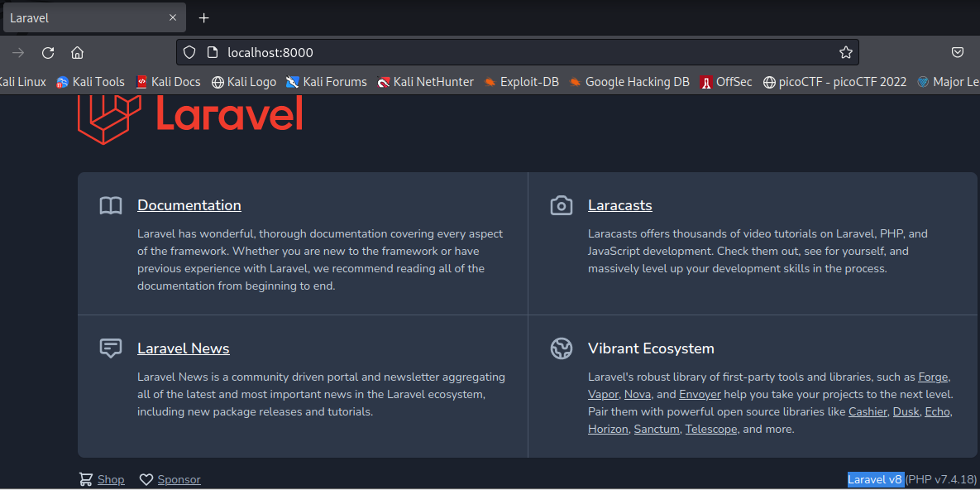
Task: Open the Vapor link
Action: tap(603, 394)
